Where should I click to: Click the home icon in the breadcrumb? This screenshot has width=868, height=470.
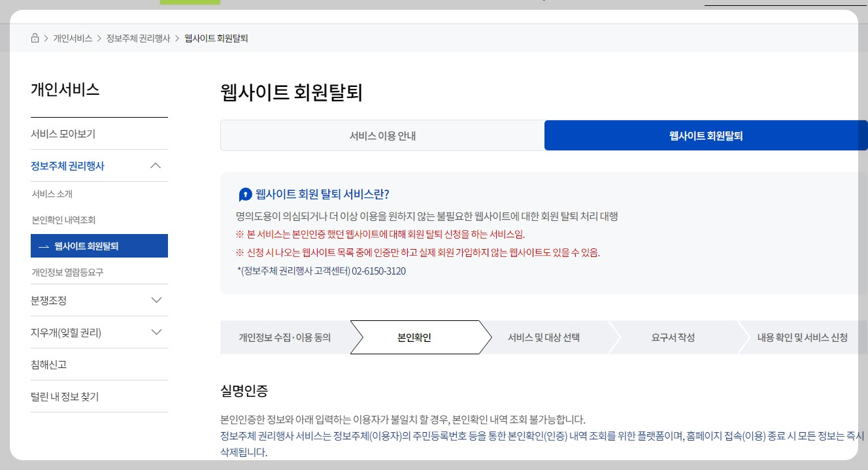[x=35, y=38]
